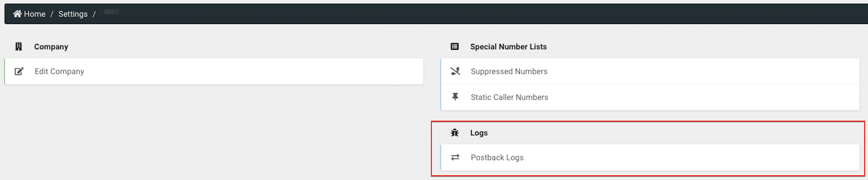Click the slash separator after Settings
Image resolution: width=868 pixels, height=180 pixels.
coord(94,14)
